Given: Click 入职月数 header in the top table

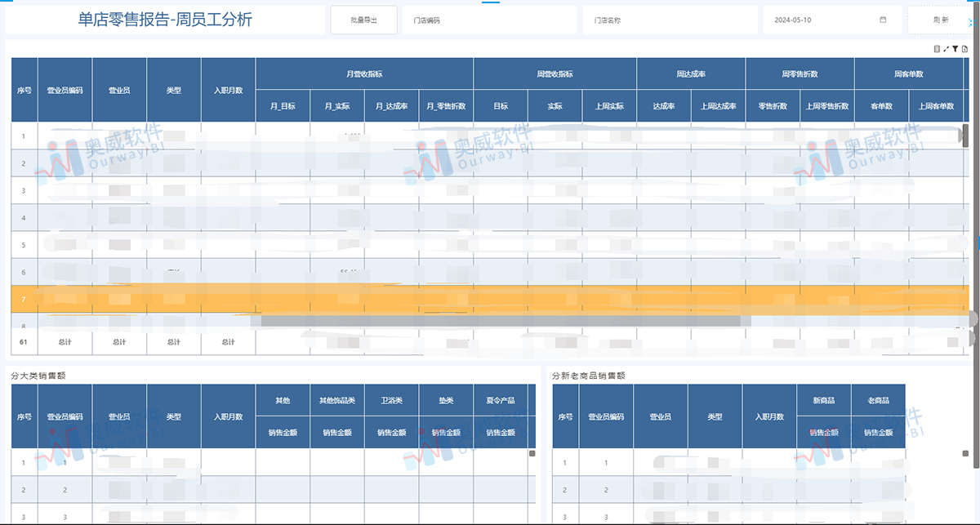Looking at the screenshot, I should [x=229, y=90].
